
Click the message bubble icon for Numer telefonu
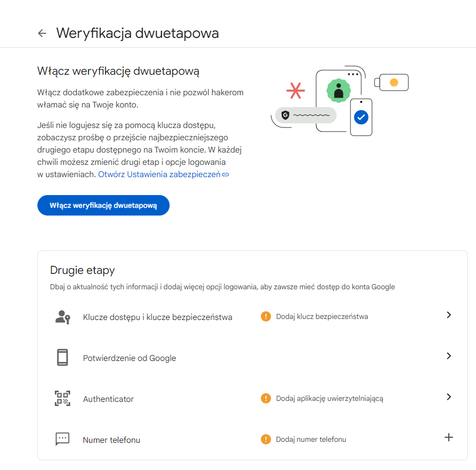[62, 439]
